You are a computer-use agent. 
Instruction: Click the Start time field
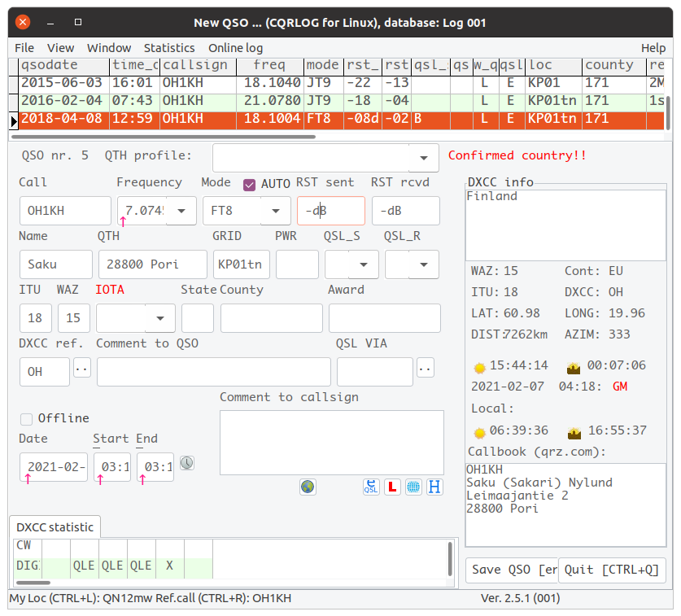[x=112, y=467]
